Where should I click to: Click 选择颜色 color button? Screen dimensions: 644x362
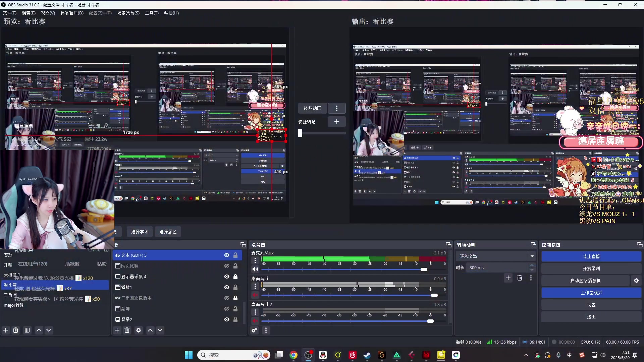[168, 232]
